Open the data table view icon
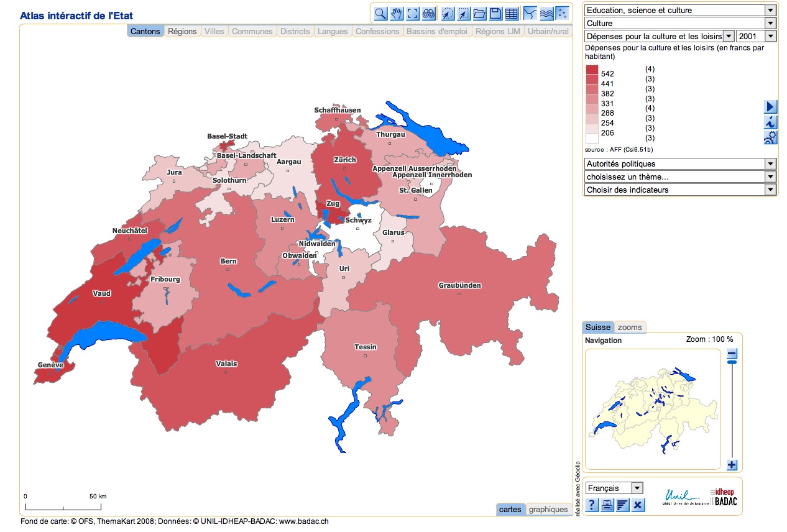The width and height of the screenshot is (787, 532). 512,14
